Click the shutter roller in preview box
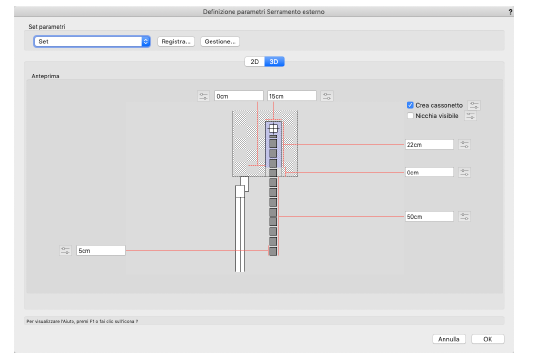 pos(273,129)
